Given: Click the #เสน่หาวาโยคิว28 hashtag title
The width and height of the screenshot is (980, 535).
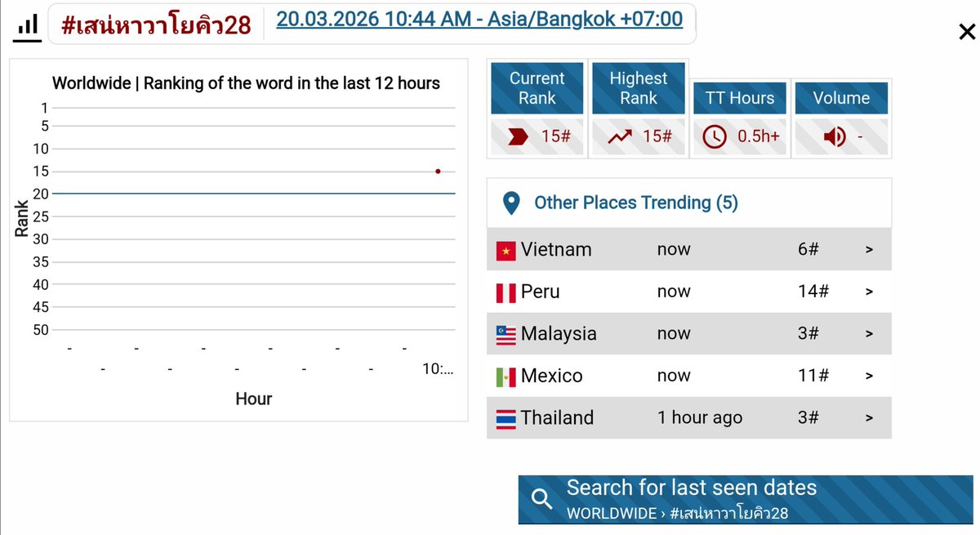Looking at the screenshot, I should pyautogui.click(x=156, y=25).
